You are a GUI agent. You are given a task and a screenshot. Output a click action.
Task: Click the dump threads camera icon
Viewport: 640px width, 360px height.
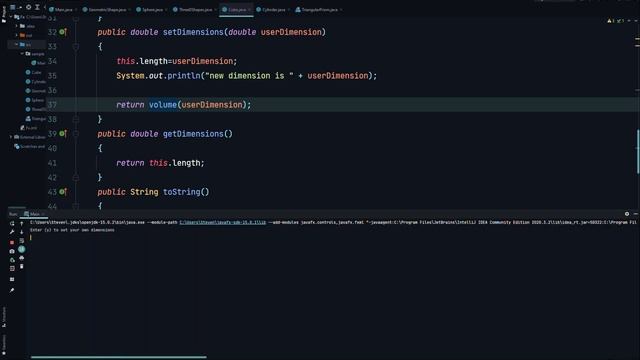tap(12, 251)
